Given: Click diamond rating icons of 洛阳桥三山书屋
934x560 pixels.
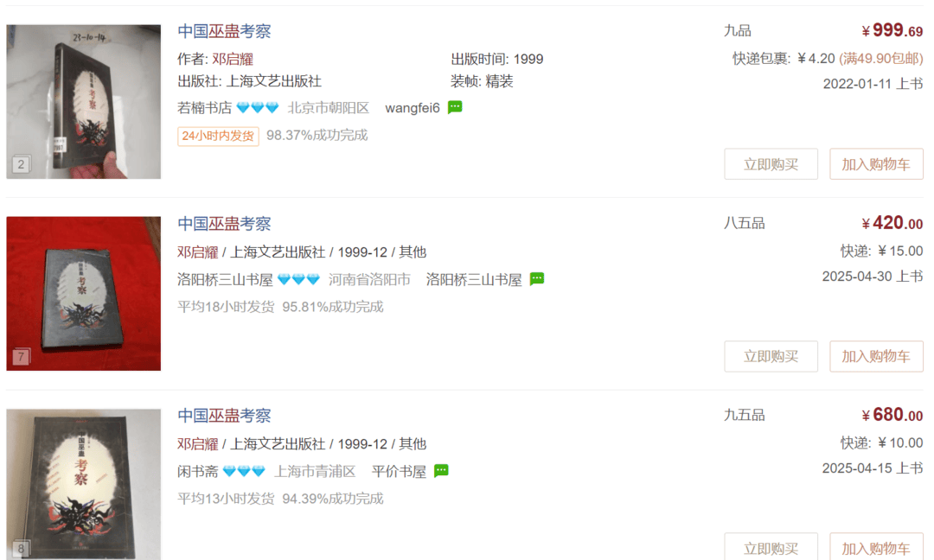Looking at the screenshot, I should 299,279.
